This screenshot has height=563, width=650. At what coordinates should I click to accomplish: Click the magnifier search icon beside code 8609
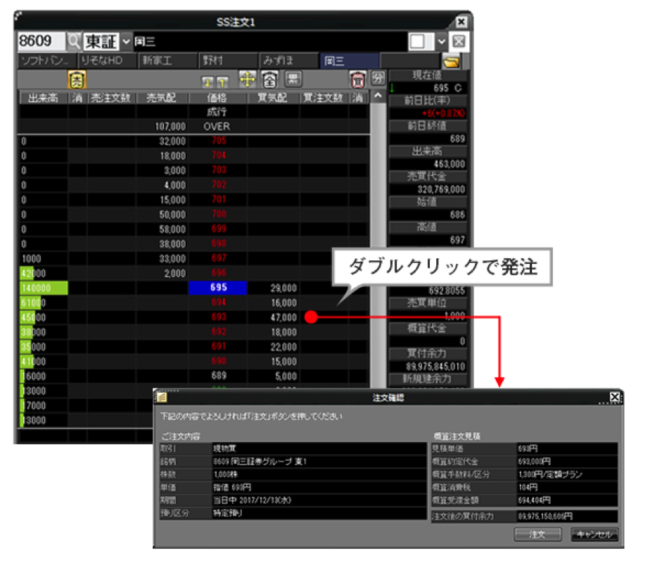click(74, 42)
